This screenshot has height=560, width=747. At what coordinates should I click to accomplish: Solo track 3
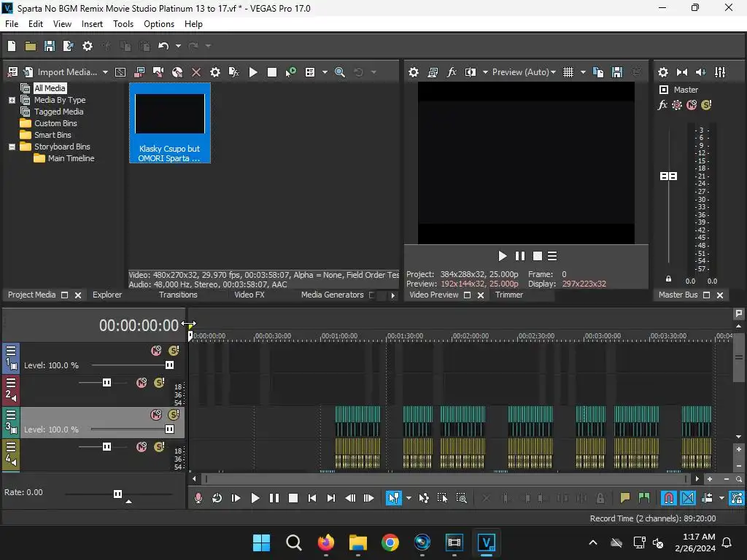174,414
